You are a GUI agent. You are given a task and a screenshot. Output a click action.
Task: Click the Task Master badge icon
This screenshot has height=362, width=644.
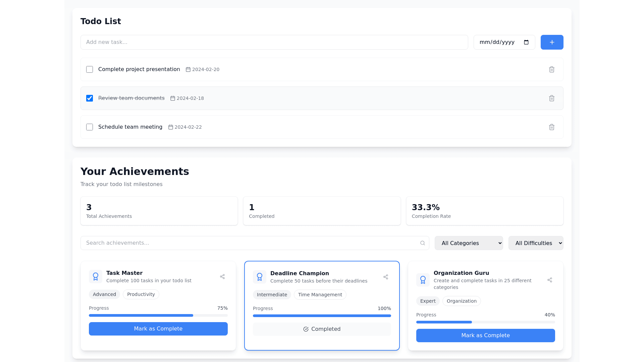click(x=96, y=277)
